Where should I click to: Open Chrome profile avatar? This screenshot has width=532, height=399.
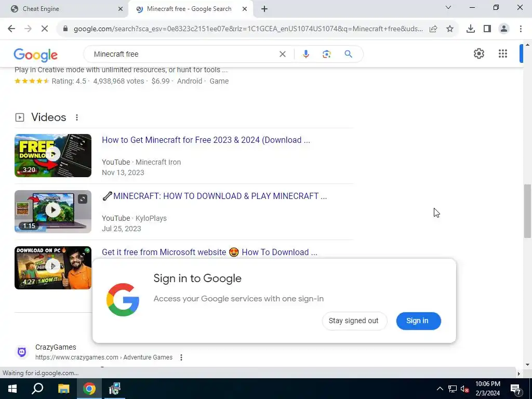point(504,29)
